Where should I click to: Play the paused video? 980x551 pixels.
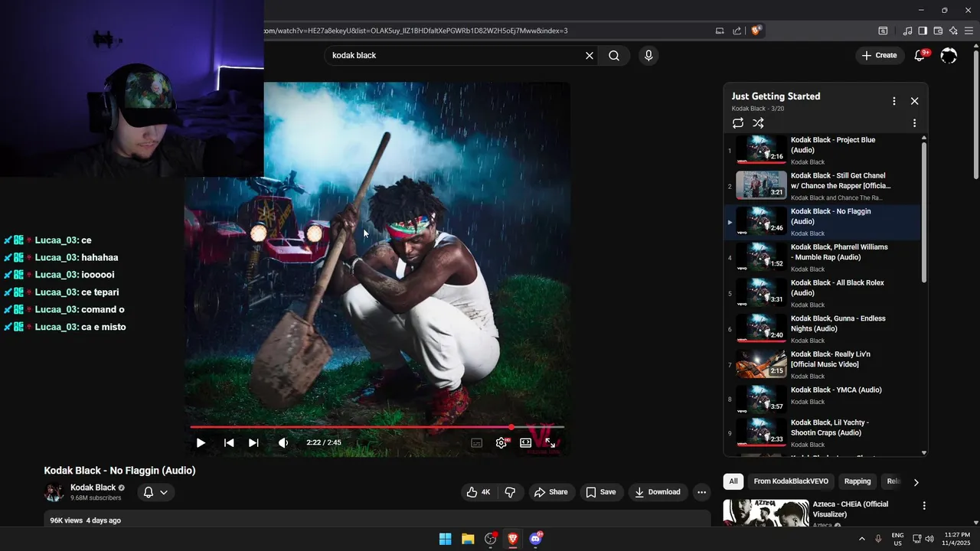201,442
